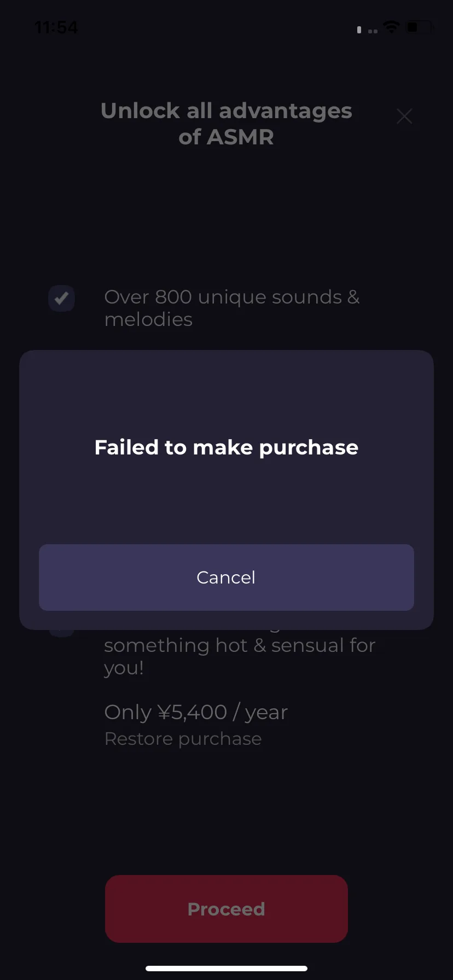Tap the Unlock all advantages of ASMR heading

click(x=226, y=124)
